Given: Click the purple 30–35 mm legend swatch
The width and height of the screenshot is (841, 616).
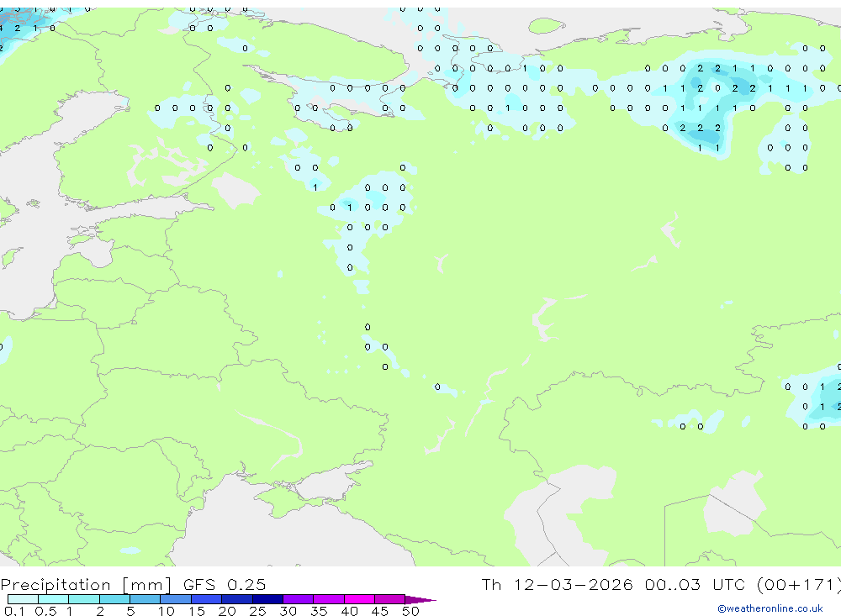Looking at the screenshot, I should pos(299,599).
